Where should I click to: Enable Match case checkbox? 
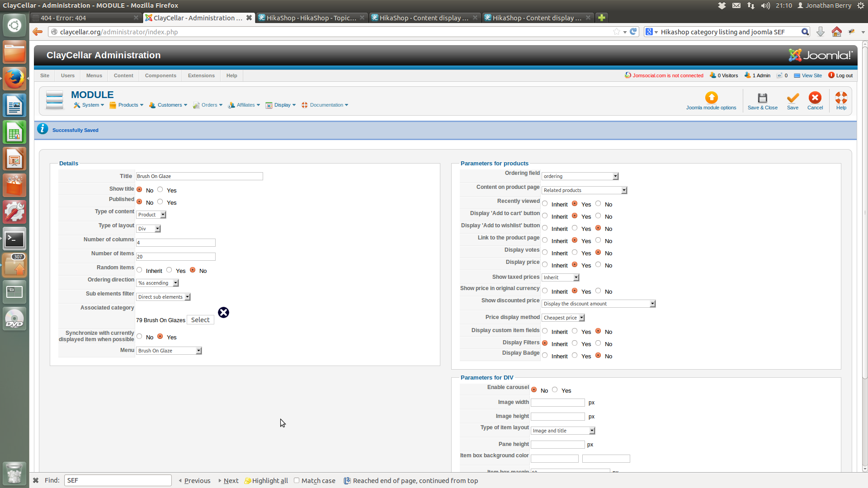[x=297, y=480]
